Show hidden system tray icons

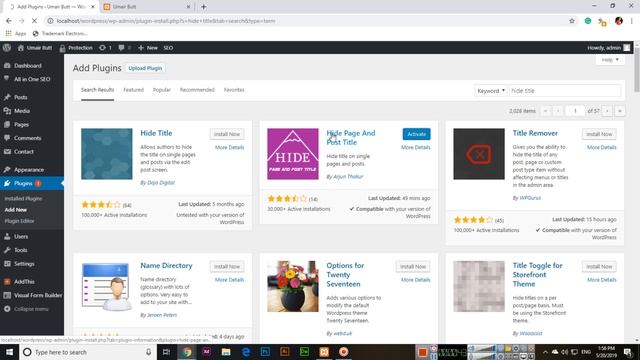click(545, 352)
